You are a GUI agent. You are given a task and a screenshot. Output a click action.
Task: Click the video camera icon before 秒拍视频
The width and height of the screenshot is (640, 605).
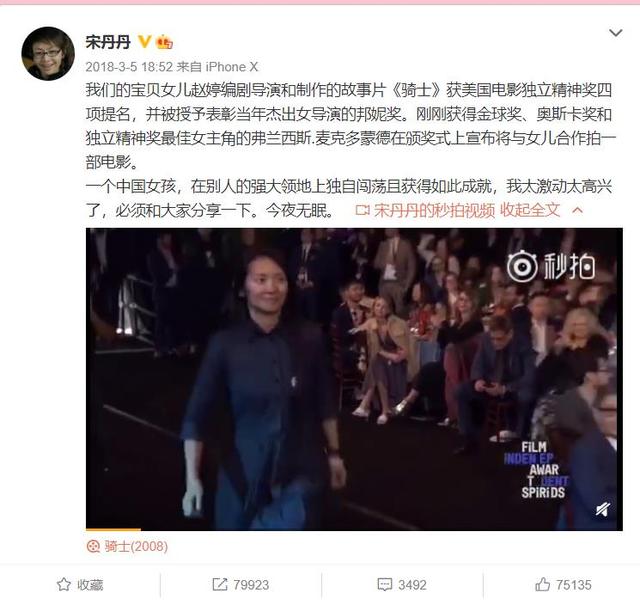(362, 210)
